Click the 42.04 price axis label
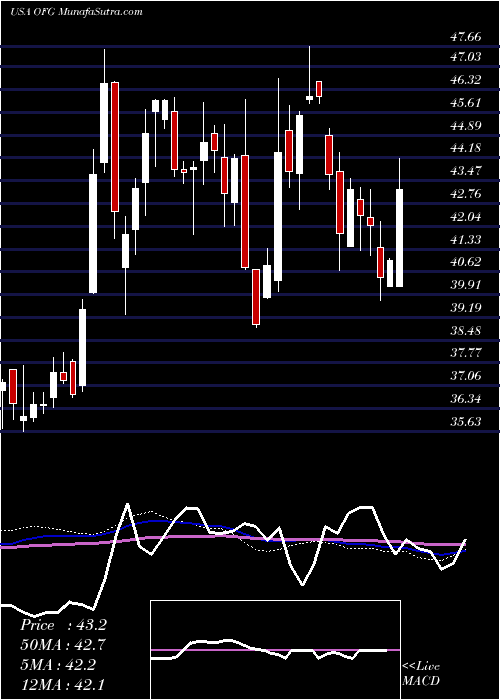Image resolution: width=500 pixels, height=700 pixels. [x=466, y=217]
